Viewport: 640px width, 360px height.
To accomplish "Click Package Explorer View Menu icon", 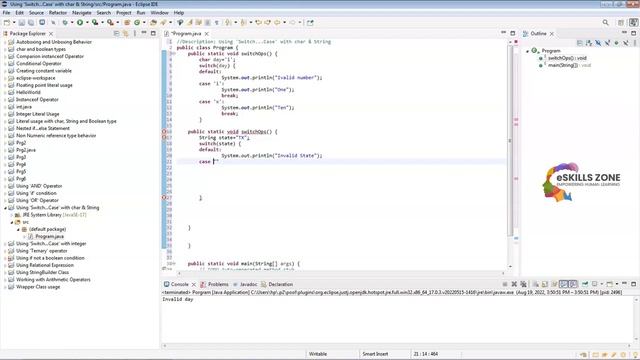I will (x=135, y=33).
